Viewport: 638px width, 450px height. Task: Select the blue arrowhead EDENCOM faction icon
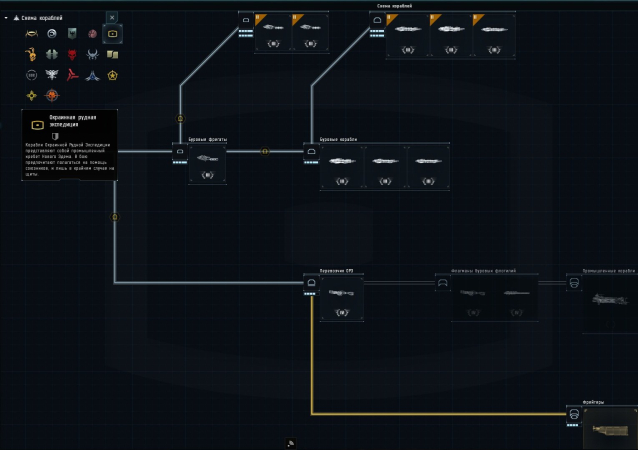coord(92,75)
